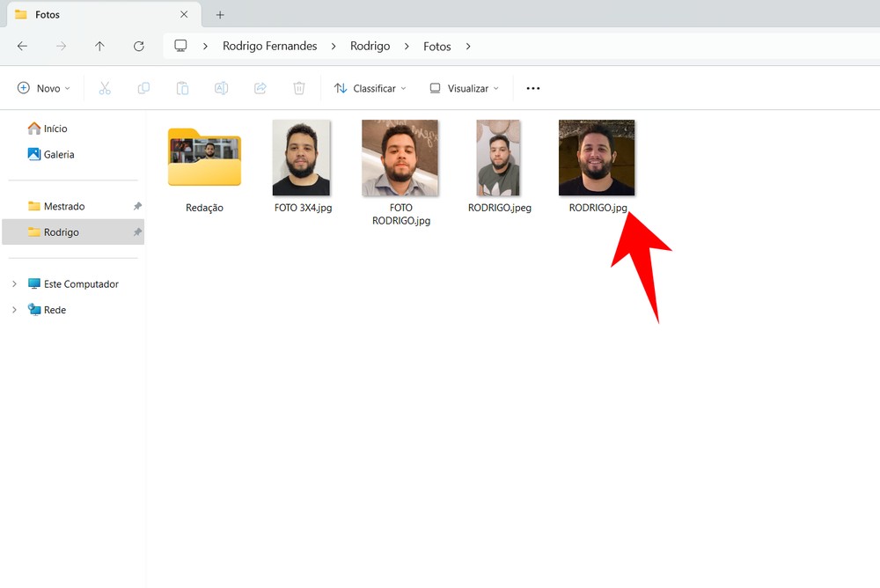The width and height of the screenshot is (880, 588).
Task: Click the Refresh button in the address bar
Action: pyautogui.click(x=138, y=46)
